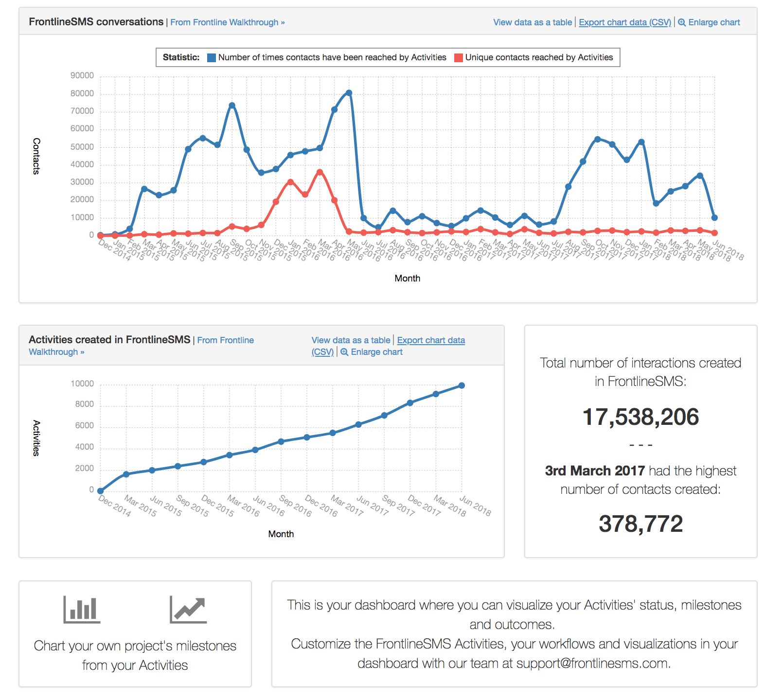Select blue data point at Aug 2015 peak
The height and width of the screenshot is (700, 781).
pos(232,105)
